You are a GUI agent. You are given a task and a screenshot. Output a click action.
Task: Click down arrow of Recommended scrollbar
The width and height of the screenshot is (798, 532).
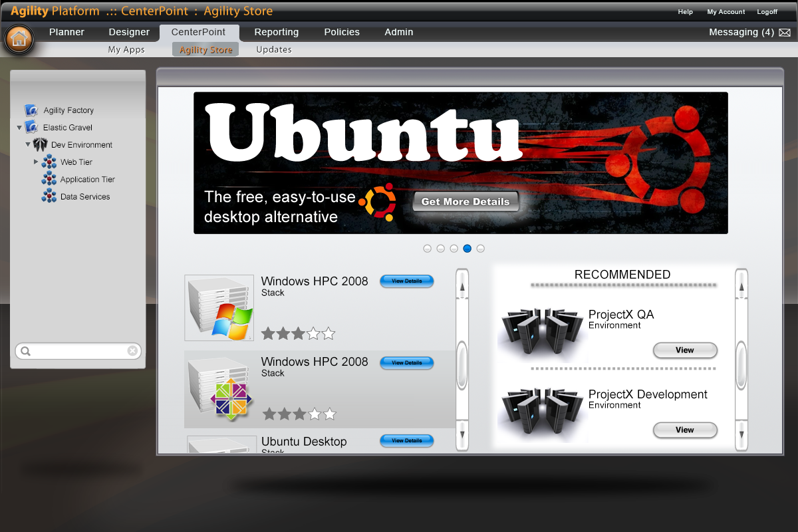pyautogui.click(x=741, y=436)
